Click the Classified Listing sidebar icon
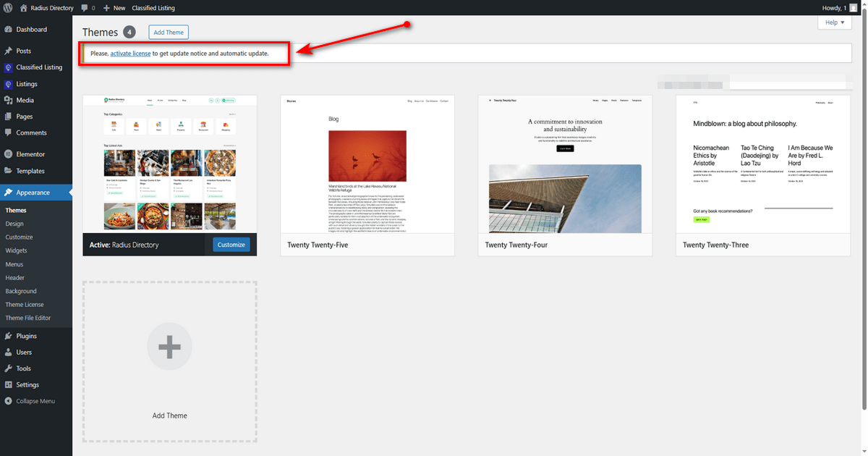 pos(8,67)
